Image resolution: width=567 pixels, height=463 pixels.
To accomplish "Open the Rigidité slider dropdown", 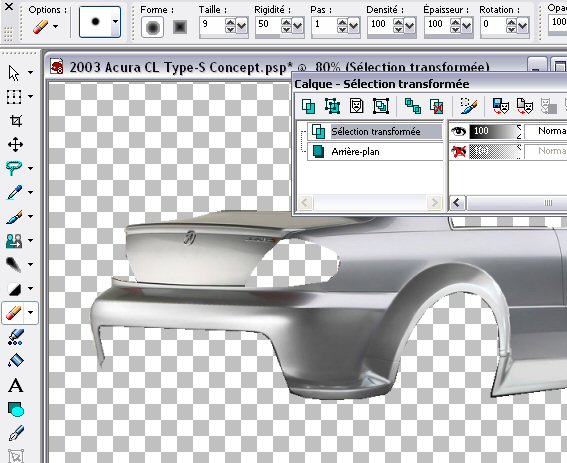I will (298, 26).
